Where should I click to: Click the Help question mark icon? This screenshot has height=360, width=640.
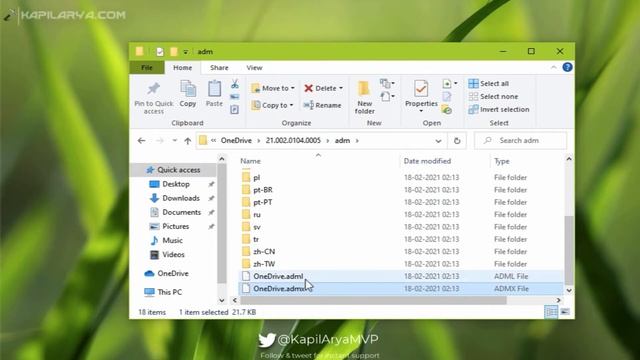pyautogui.click(x=567, y=67)
